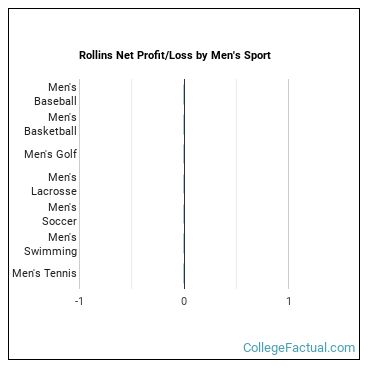
Task: Click the Men's Golf label
Action: (x=50, y=154)
